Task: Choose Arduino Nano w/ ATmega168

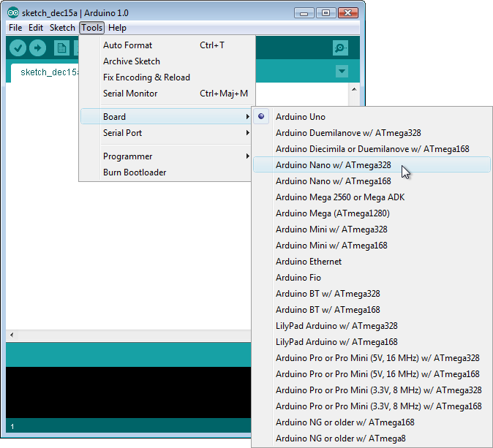Action: coord(372,181)
